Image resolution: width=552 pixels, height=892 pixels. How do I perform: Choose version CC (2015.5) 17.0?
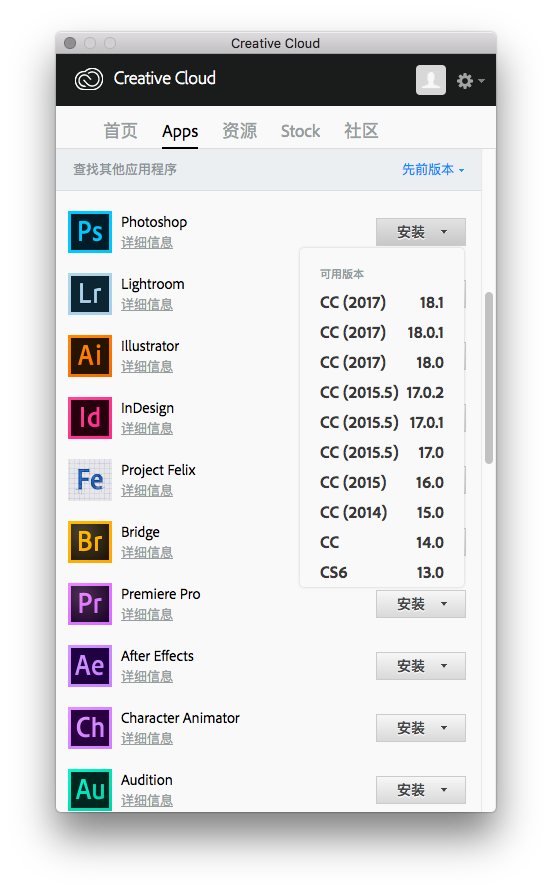tap(382, 453)
